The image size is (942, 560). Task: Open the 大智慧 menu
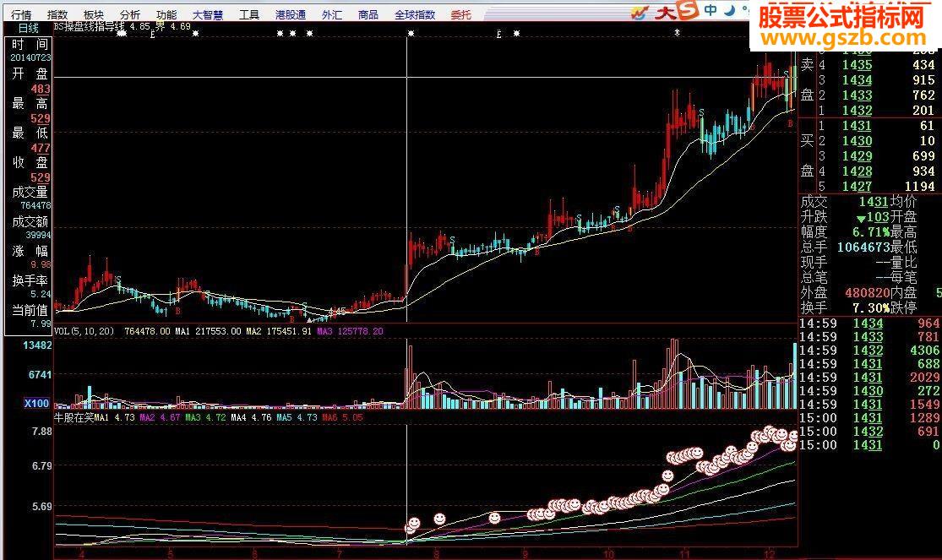pos(207,14)
